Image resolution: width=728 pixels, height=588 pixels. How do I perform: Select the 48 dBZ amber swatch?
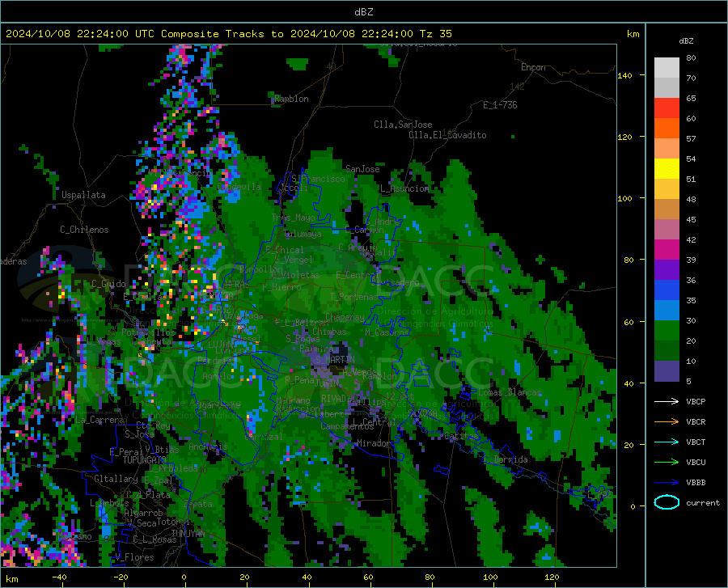click(667, 209)
